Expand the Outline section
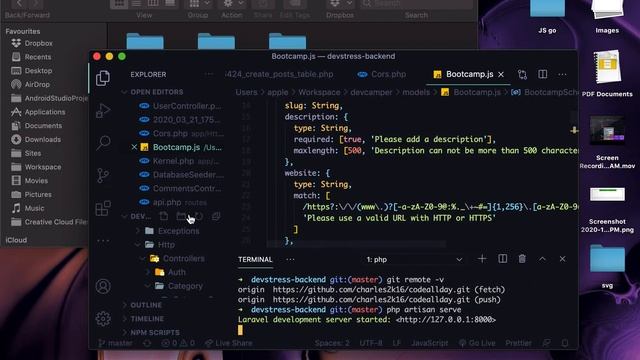640x360 pixels. [x=146, y=305]
